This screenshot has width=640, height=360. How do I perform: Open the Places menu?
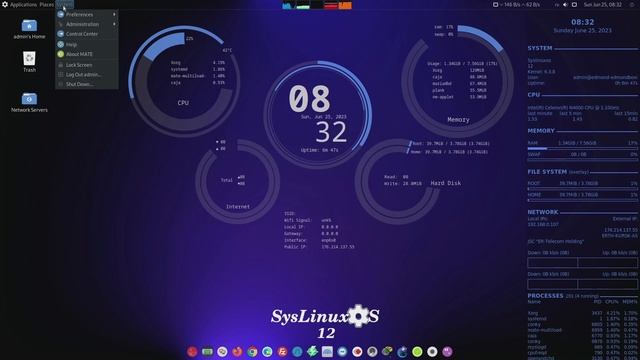47,4
